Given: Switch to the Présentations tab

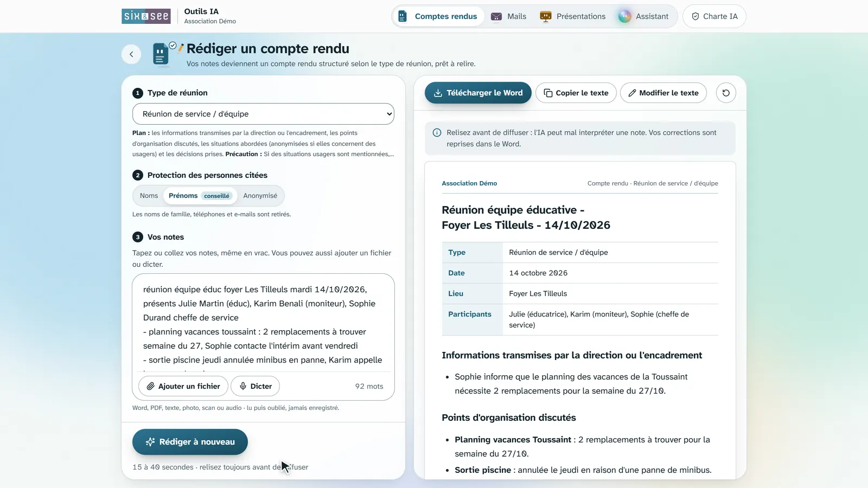Looking at the screenshot, I should point(573,16).
